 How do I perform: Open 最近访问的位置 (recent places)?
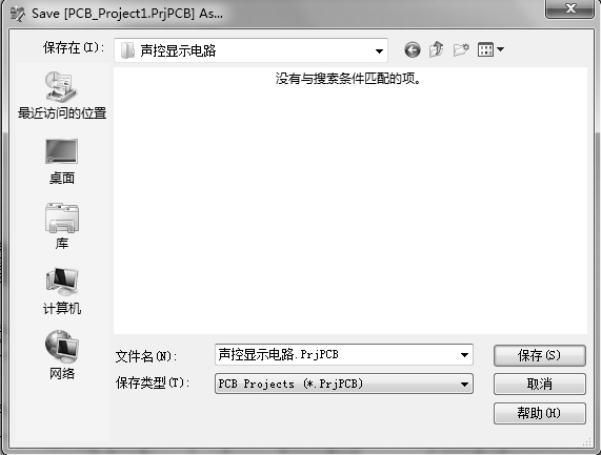[62, 95]
